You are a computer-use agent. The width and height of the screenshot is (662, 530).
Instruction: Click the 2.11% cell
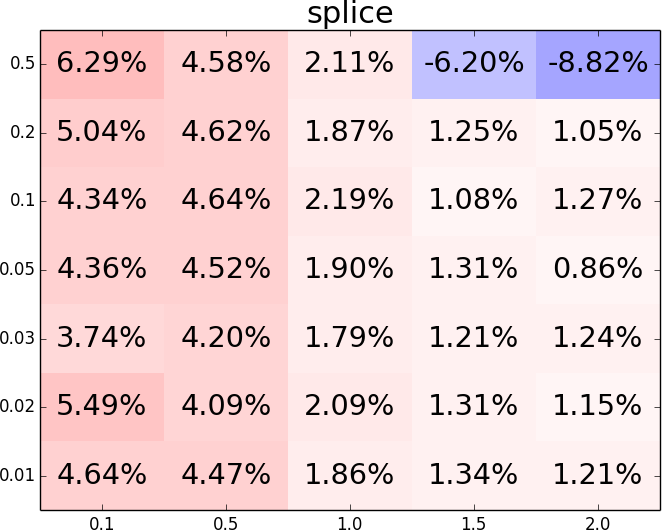(x=350, y=64)
